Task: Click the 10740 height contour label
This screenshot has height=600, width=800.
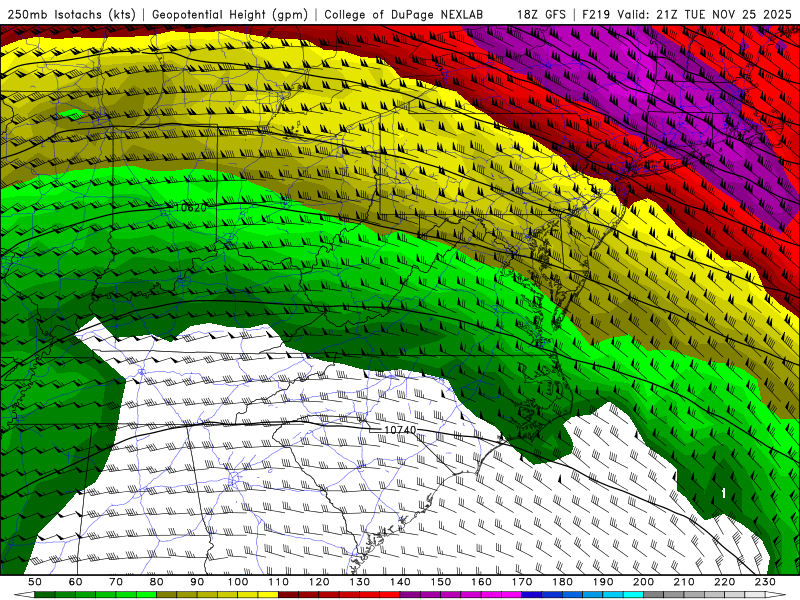Action: pyautogui.click(x=400, y=430)
